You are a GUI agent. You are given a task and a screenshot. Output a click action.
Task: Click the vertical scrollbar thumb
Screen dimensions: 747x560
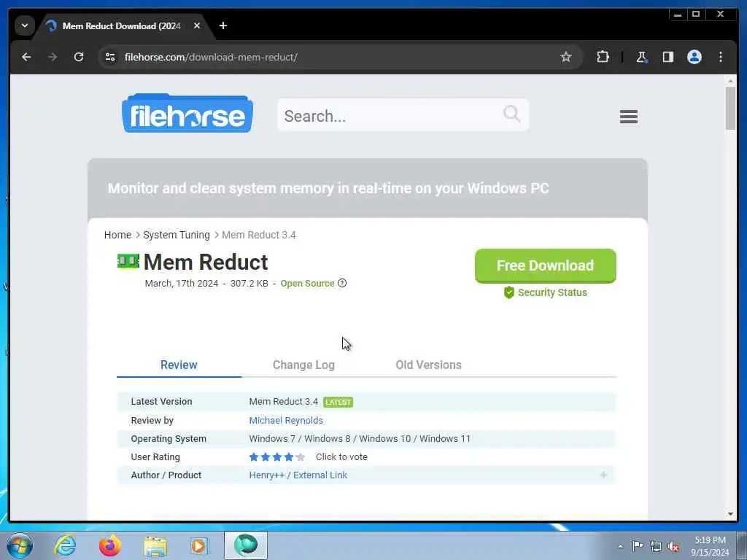tap(730, 109)
